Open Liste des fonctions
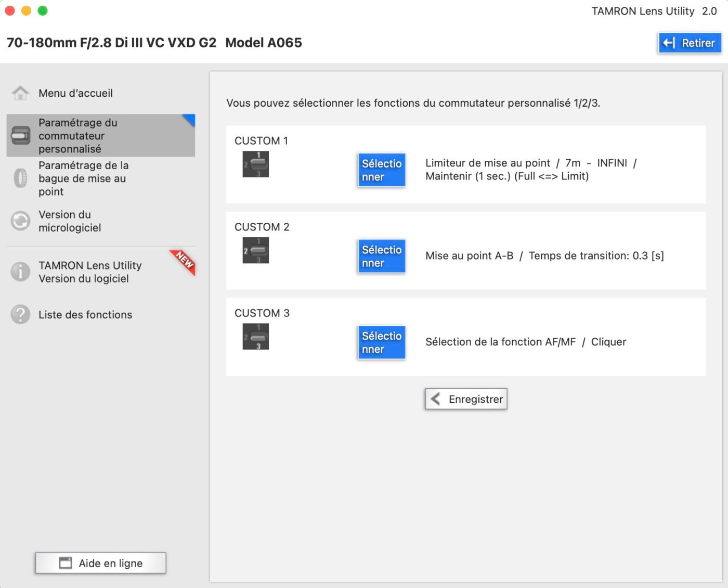The height and width of the screenshot is (588, 728). coord(85,314)
